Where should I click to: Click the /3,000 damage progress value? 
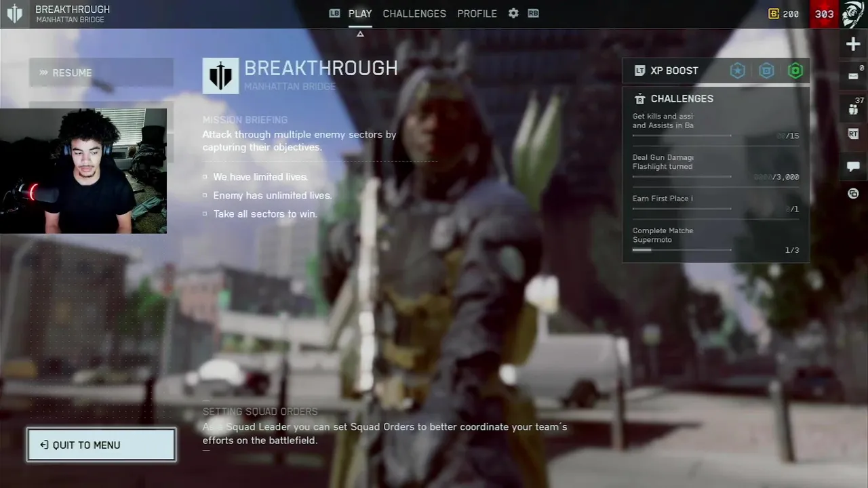tap(785, 177)
